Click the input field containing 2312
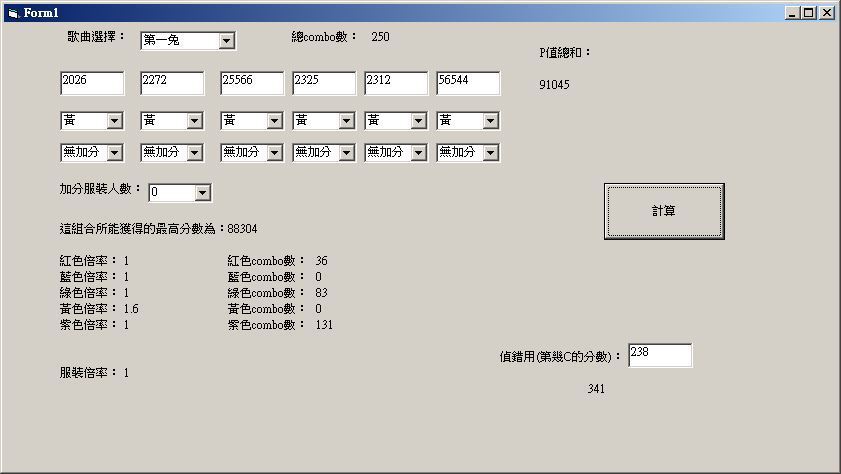 point(396,83)
